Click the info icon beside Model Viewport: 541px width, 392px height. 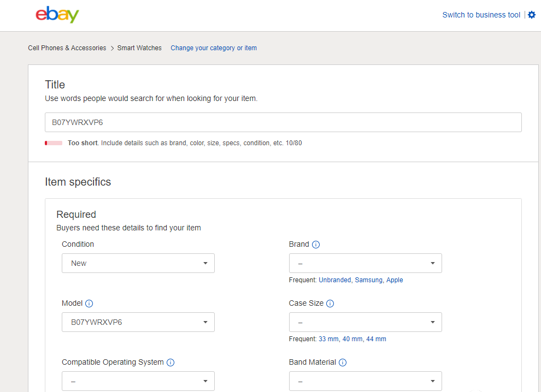tap(89, 304)
